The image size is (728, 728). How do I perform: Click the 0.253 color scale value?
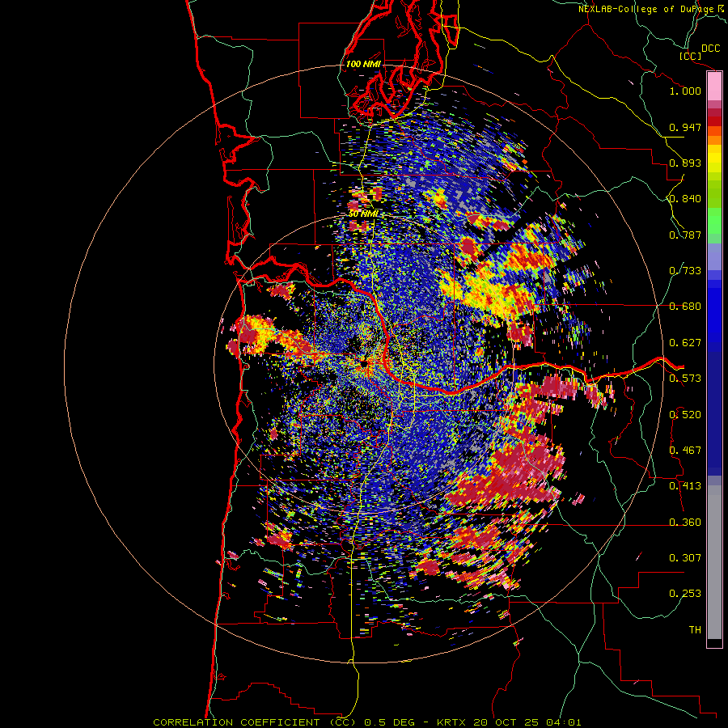point(685,594)
